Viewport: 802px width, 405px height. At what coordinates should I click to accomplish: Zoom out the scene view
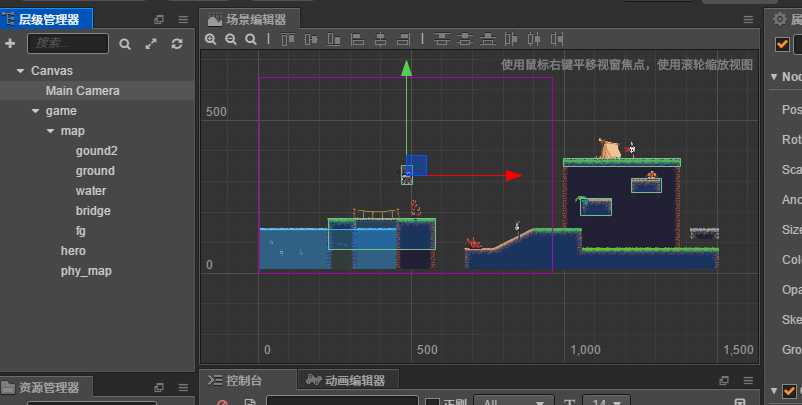pos(231,39)
